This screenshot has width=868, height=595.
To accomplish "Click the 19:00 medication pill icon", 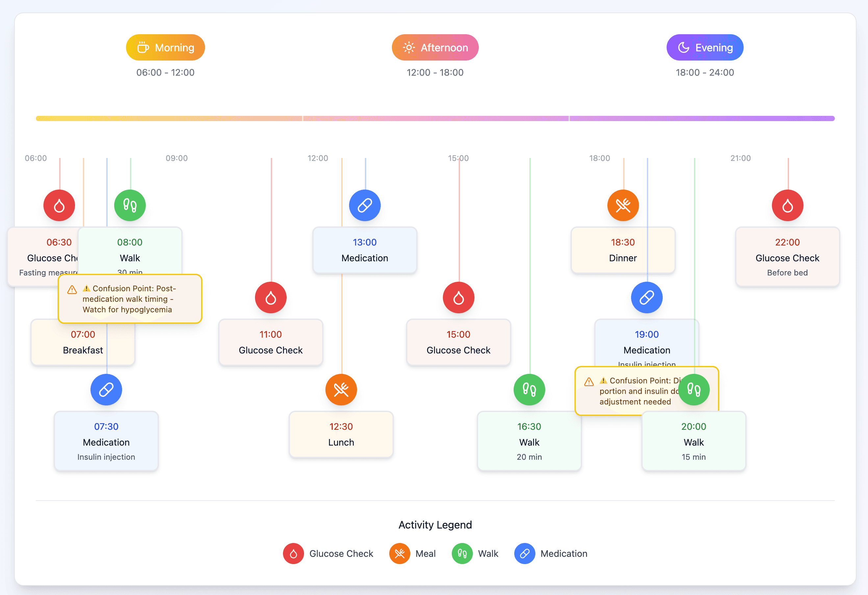I will [647, 298].
